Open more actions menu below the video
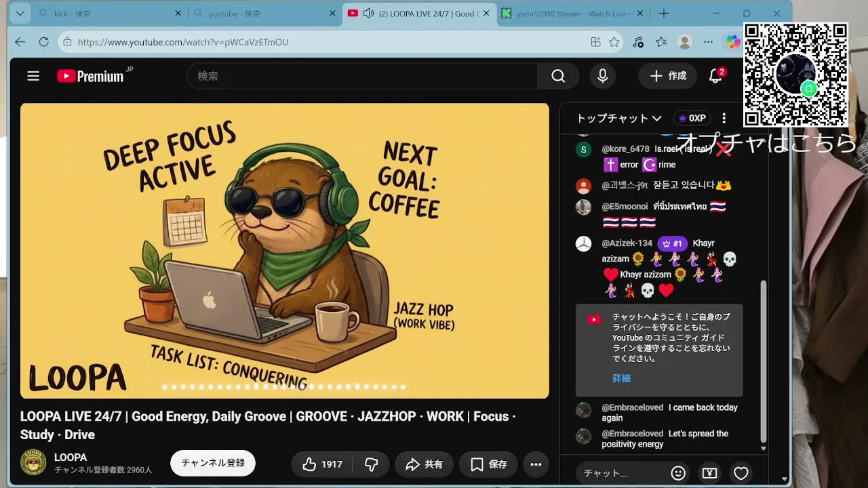The width and height of the screenshot is (868, 488). [x=536, y=464]
